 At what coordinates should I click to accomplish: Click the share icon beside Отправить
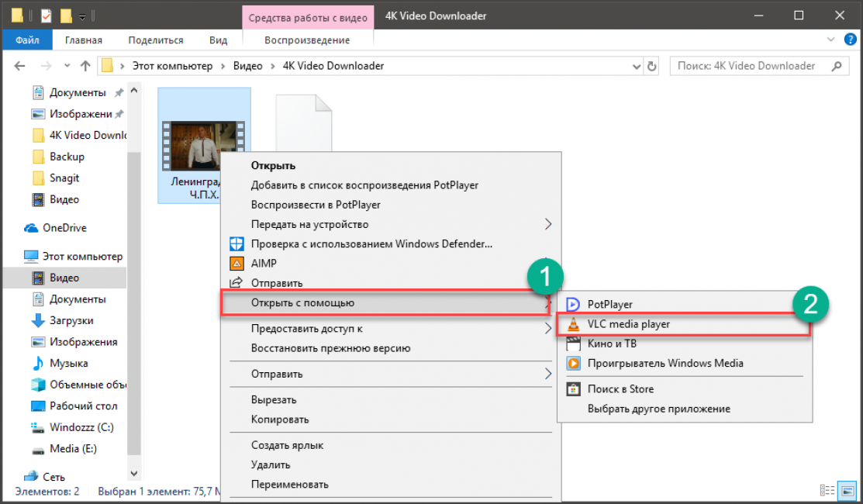(236, 283)
